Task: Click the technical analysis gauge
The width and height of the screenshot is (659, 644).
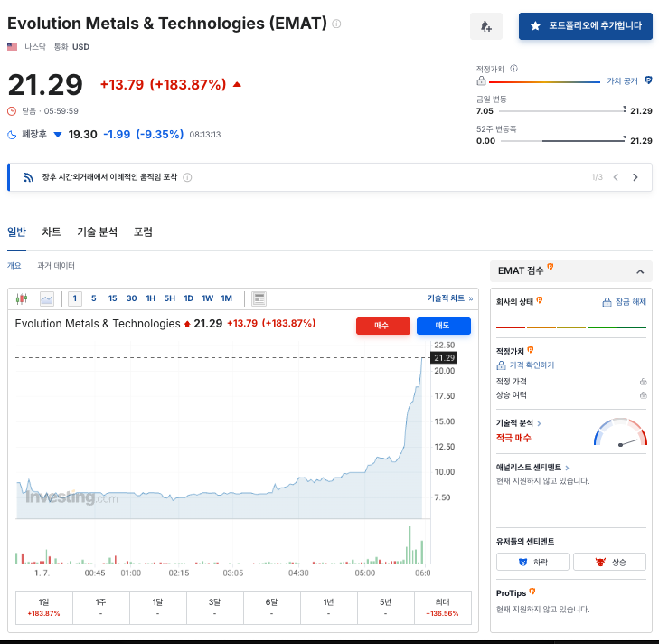Action: coord(620,432)
